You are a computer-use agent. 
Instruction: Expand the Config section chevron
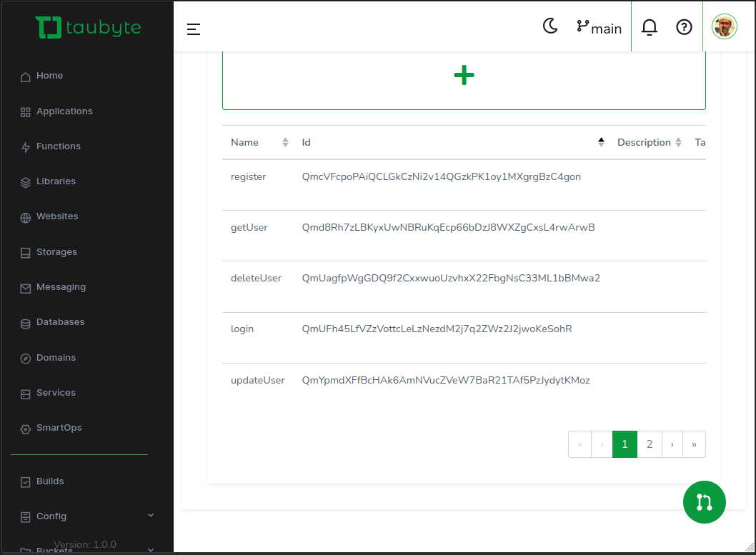[151, 515]
